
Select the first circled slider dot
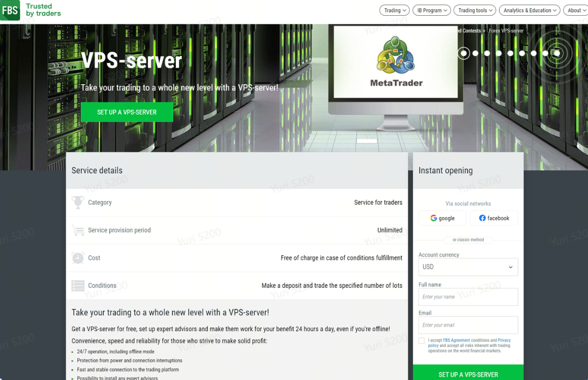click(x=463, y=53)
